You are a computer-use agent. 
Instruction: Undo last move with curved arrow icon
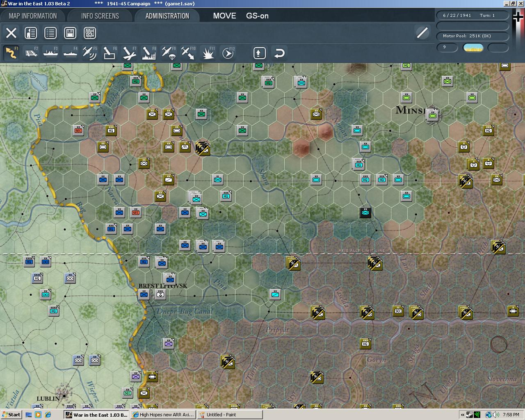[x=279, y=53]
